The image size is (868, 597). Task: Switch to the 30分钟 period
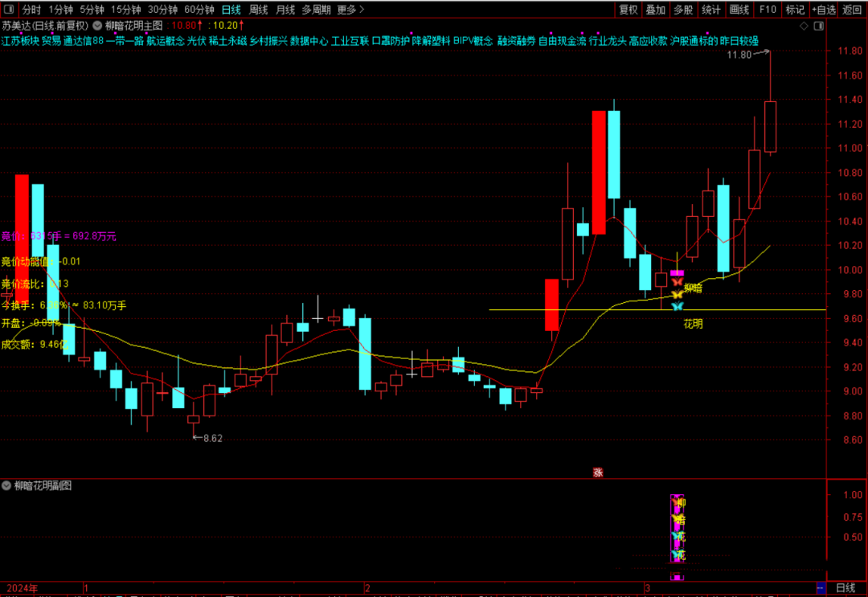[x=162, y=10]
